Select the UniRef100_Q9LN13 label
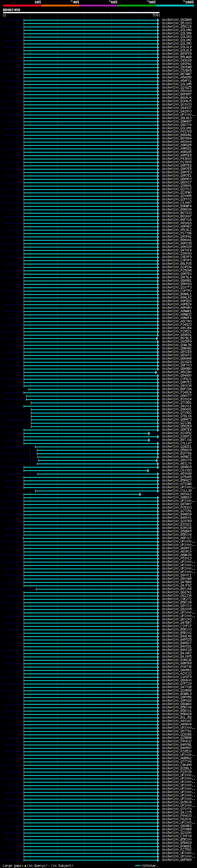The width and height of the screenshot is (197, 868). pyautogui.click(x=177, y=118)
